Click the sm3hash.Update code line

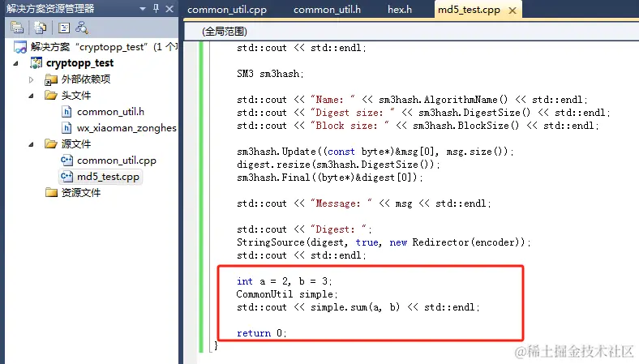375,152
